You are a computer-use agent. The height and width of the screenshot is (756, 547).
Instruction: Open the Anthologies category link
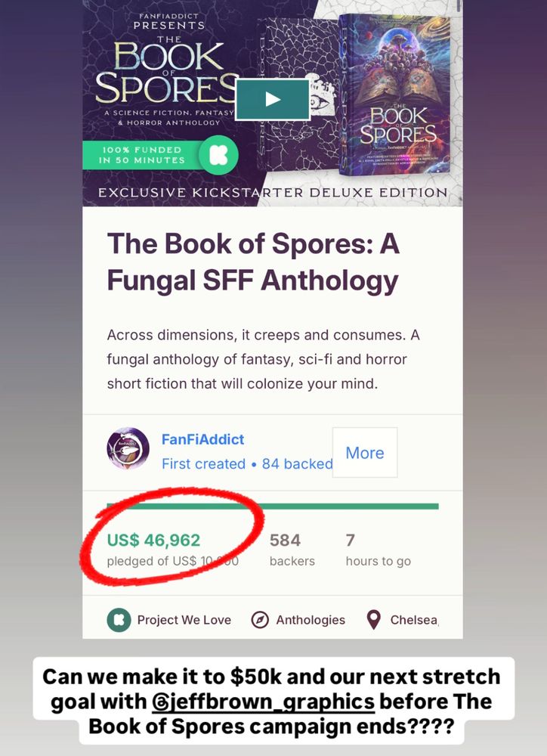tap(311, 620)
